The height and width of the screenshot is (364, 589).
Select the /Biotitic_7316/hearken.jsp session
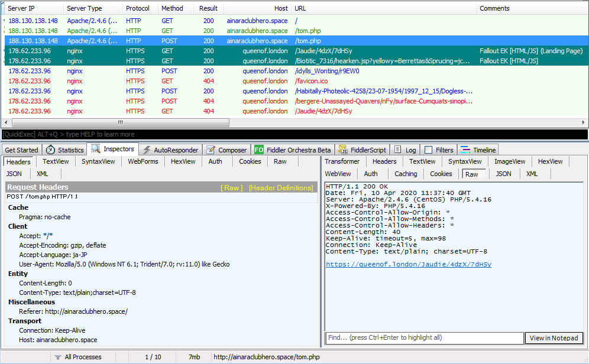pyautogui.click(x=296, y=61)
